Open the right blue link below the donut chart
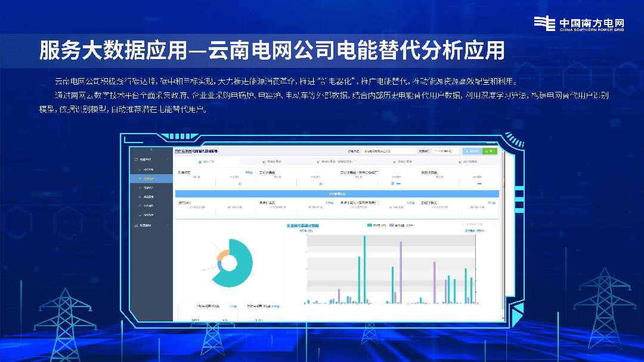The width and height of the screenshot is (644, 362). [275, 306]
